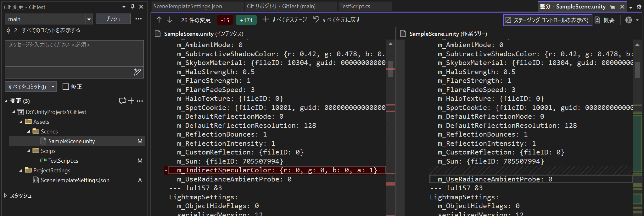644x216 pixels.
Task: Toggle the 修正 (amend) checkbox
Action: click(x=66, y=87)
